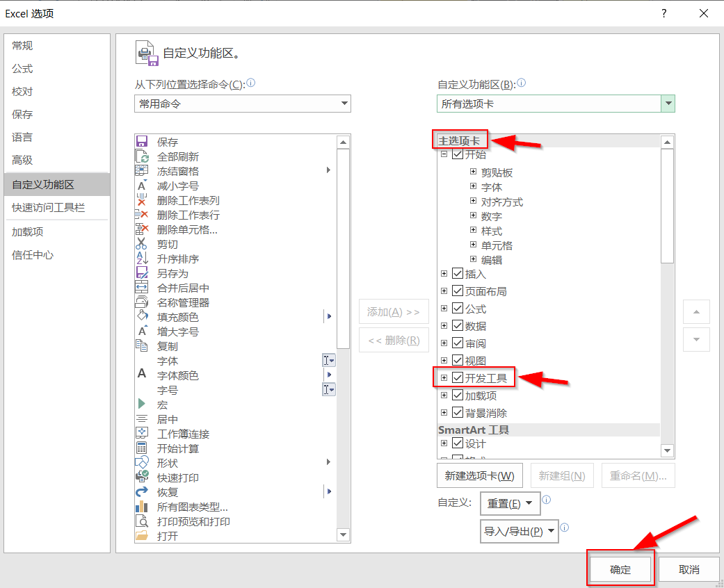Click the 字体颜色 letter A icon

tap(142, 375)
